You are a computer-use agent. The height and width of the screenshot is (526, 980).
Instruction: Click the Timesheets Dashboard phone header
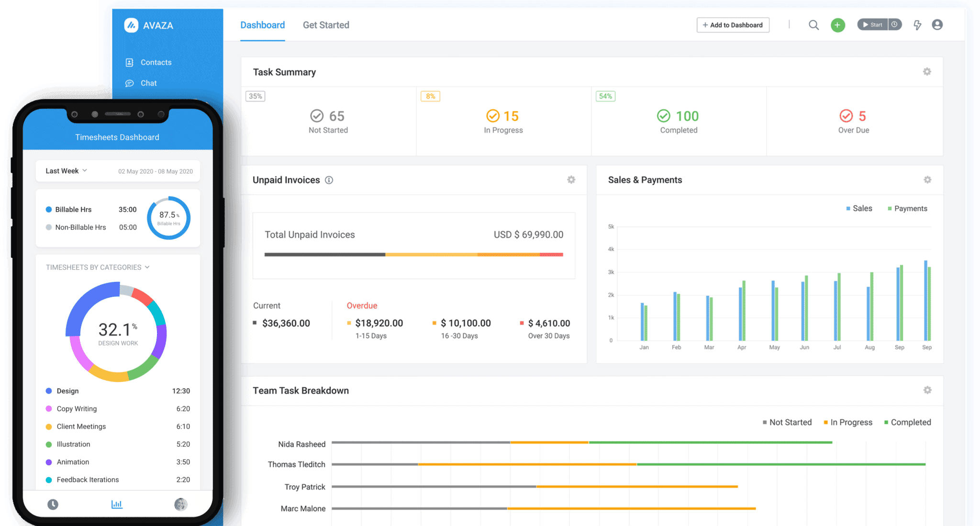117,137
